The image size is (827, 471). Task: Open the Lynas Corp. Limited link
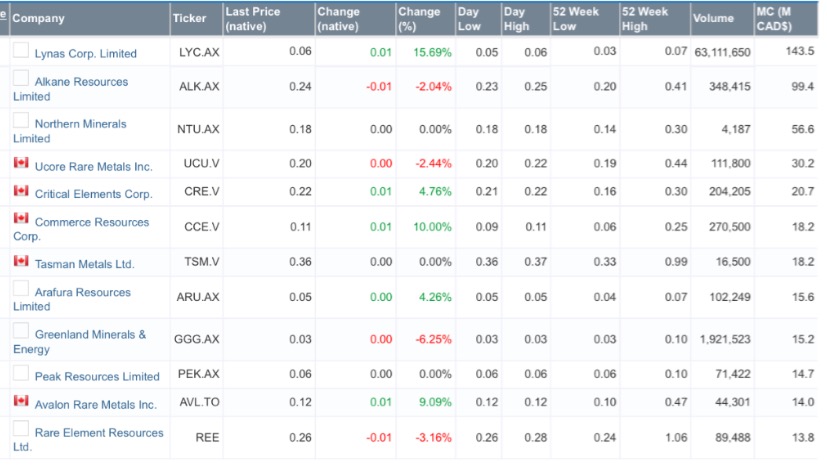[85, 54]
